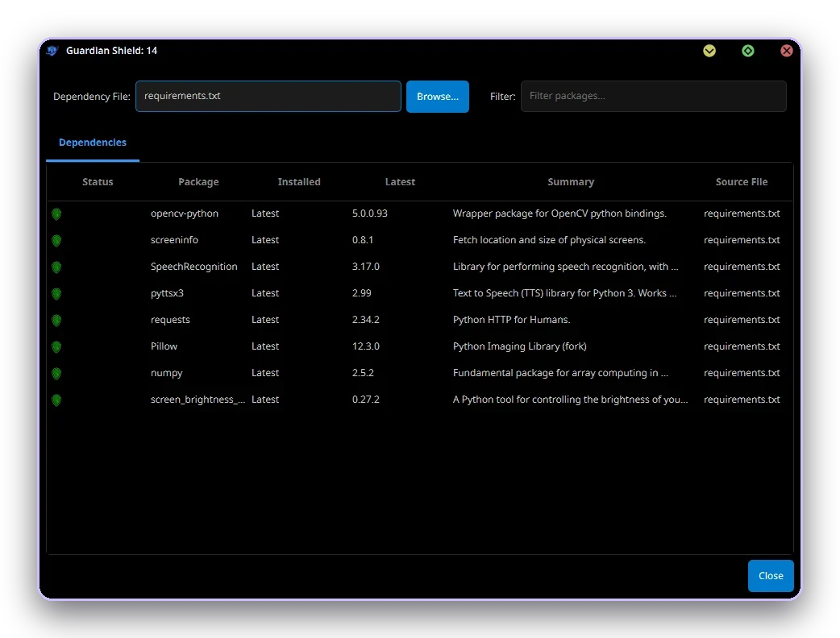The image size is (840, 638).
Task: Click the green shield status icon for Pillow
Action: click(x=56, y=347)
